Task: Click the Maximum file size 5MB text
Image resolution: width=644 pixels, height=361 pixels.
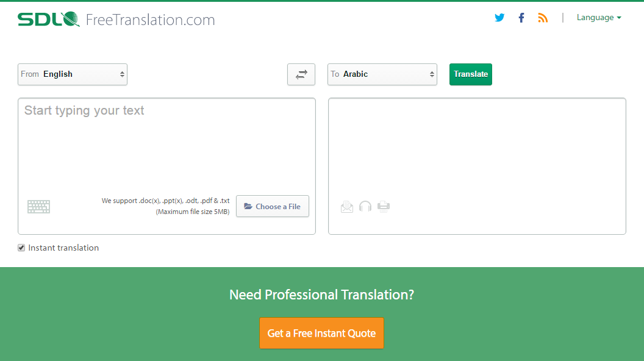Action: [x=193, y=212]
